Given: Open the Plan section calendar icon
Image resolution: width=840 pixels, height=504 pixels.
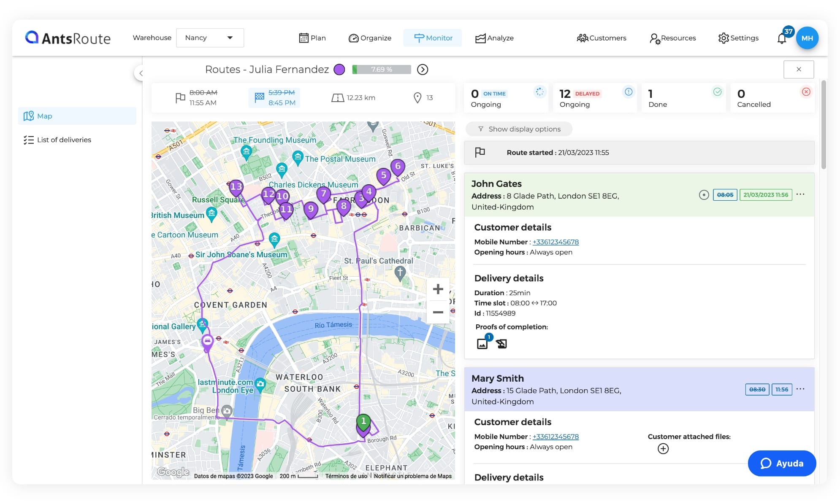Looking at the screenshot, I should point(305,38).
